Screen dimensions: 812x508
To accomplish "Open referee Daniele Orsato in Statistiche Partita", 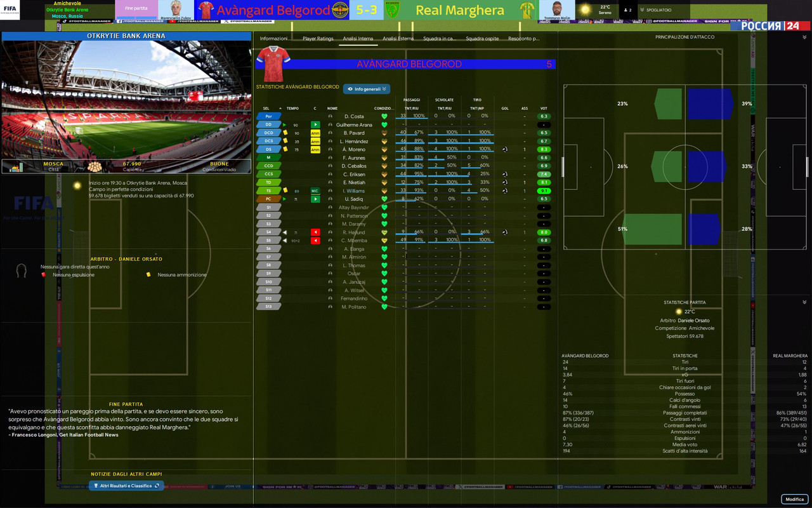I will (x=693, y=321).
